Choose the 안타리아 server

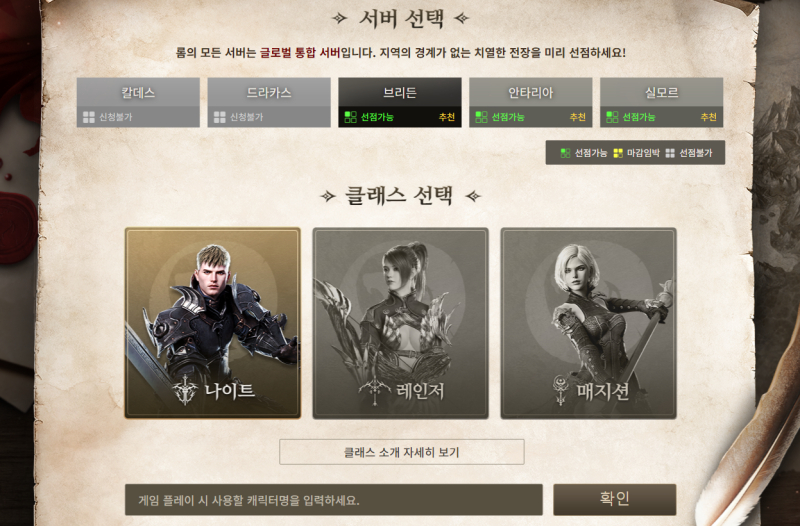pos(531,102)
